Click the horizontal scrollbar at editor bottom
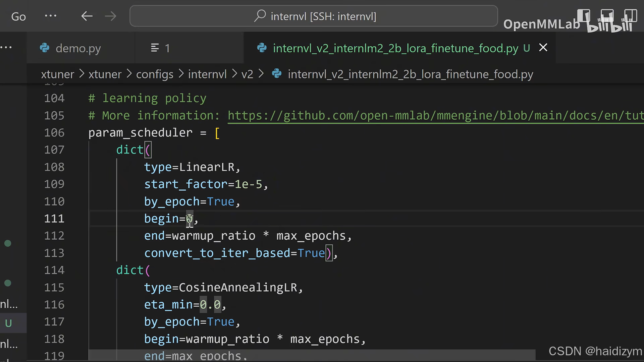This screenshot has width=644, height=362. [312, 355]
